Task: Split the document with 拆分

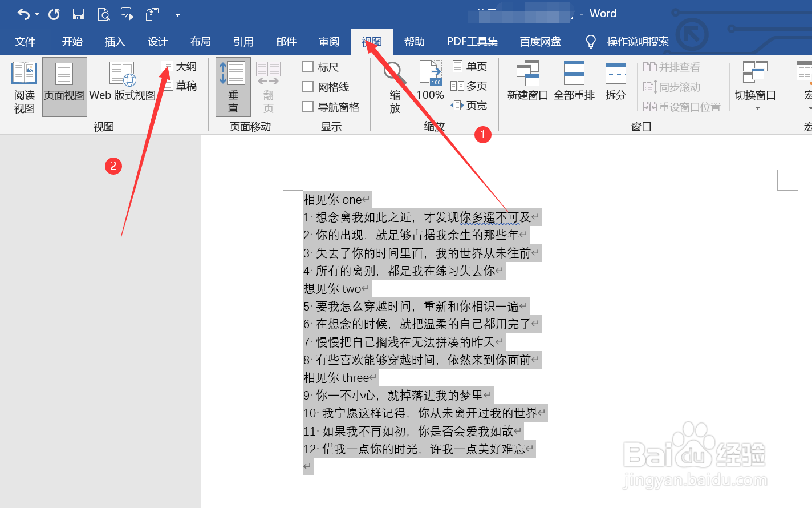Action: click(x=615, y=80)
